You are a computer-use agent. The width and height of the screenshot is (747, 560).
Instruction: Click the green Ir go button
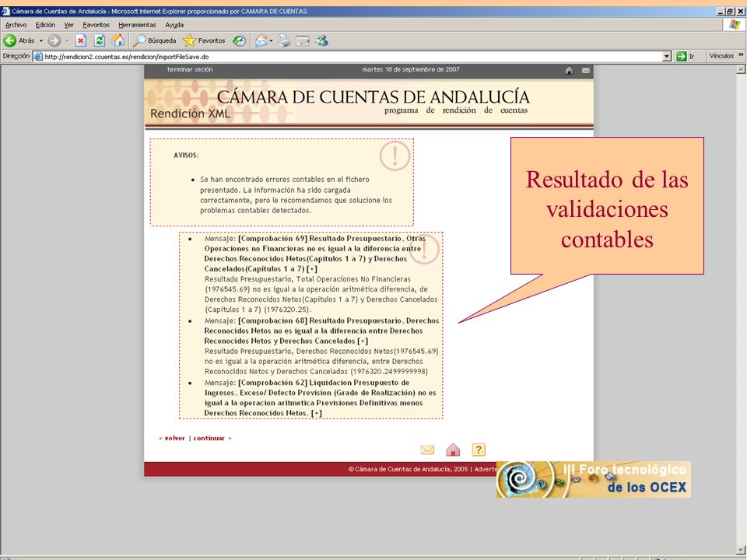click(685, 56)
